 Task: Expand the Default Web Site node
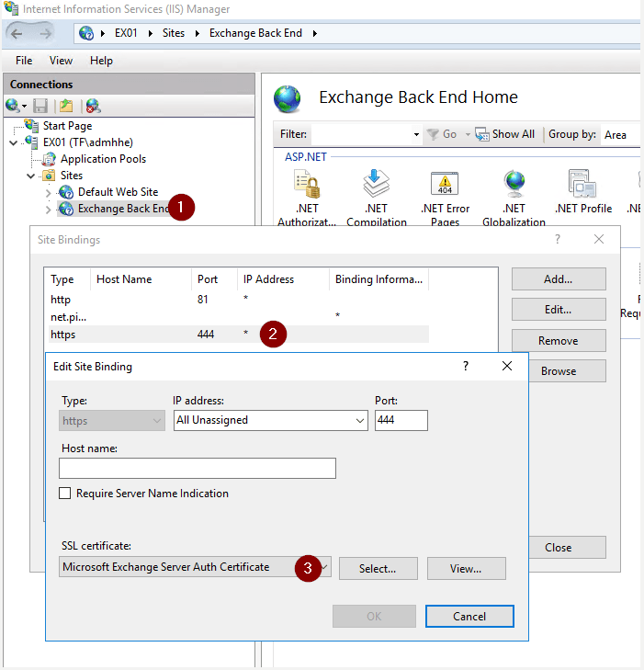[49, 193]
